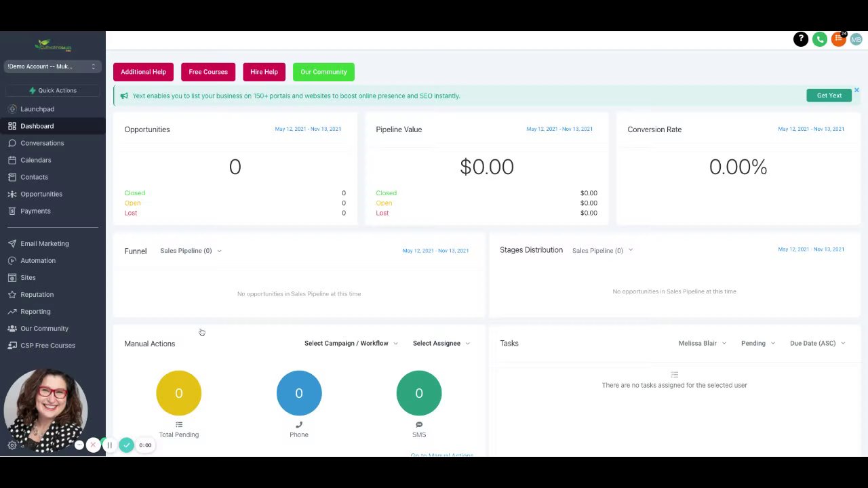Open the Funnel Sales Pipeline dropdown
The image size is (868, 488).
coord(191,251)
